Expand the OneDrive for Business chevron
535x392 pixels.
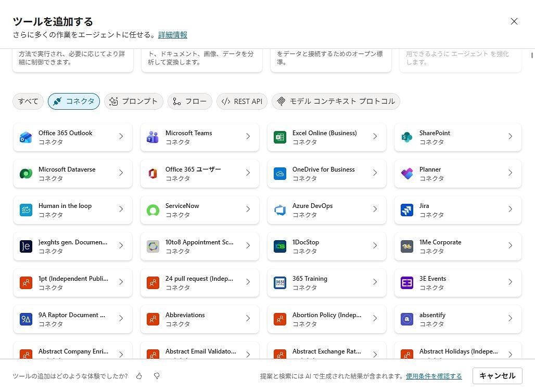click(375, 173)
